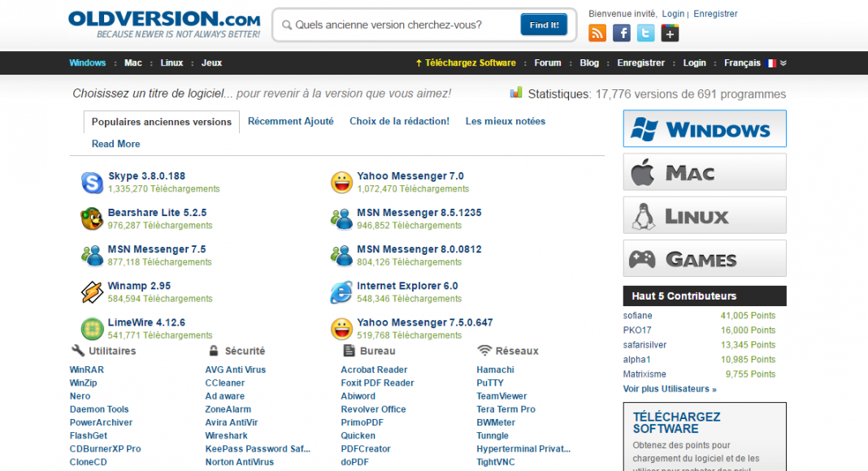Screen dimensions: 868x471
Task: Click the Find It! search button
Action: click(x=544, y=25)
